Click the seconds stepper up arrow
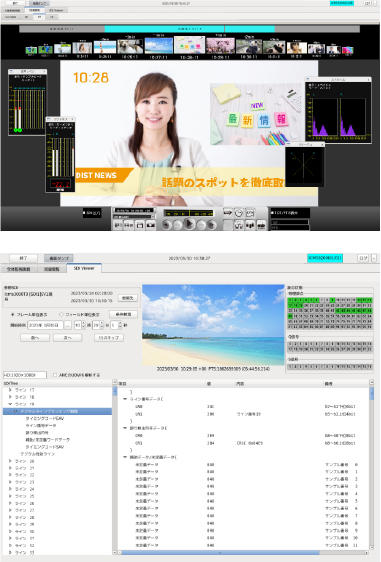Viewport: 381px width, 562px height. (x=120, y=323)
